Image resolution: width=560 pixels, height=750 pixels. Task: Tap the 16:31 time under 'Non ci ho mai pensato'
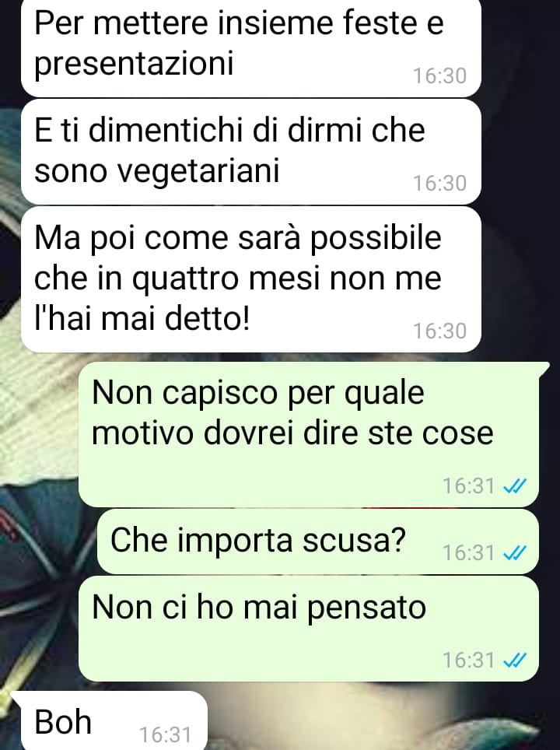(x=469, y=661)
